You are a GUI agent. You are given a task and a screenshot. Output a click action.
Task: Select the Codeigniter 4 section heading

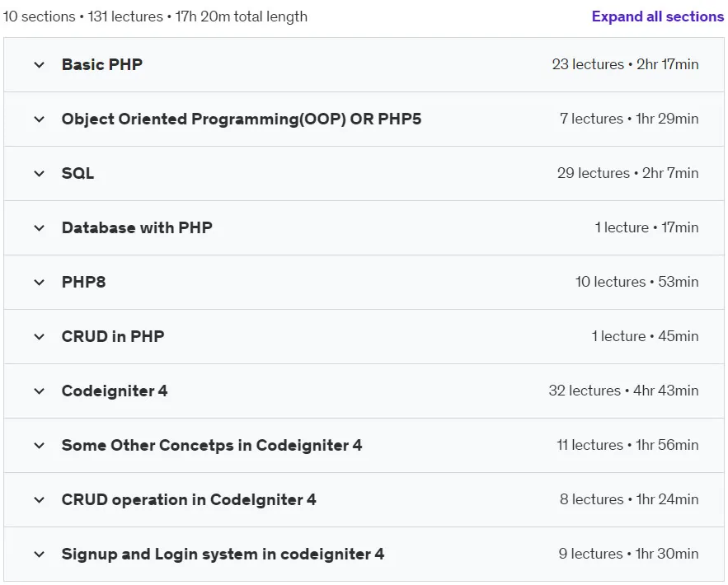[115, 391]
